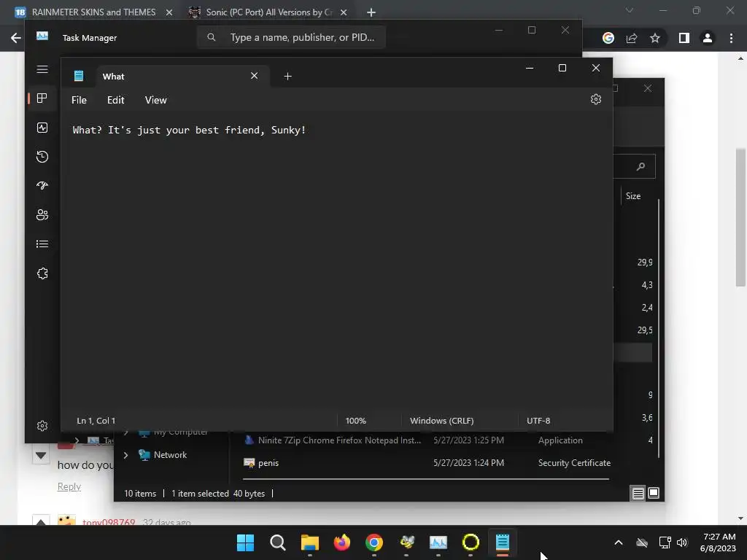Open the tony098769 user profile link

pyautogui.click(x=109, y=522)
